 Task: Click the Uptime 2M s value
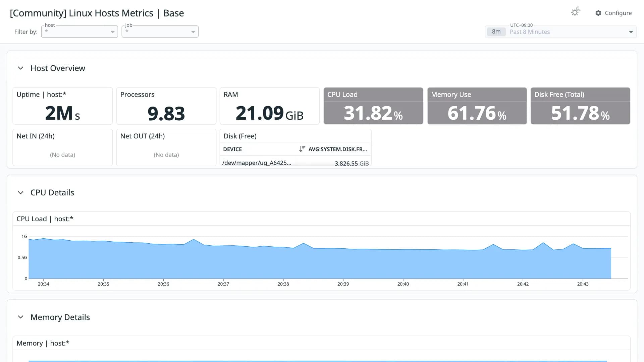click(x=62, y=113)
